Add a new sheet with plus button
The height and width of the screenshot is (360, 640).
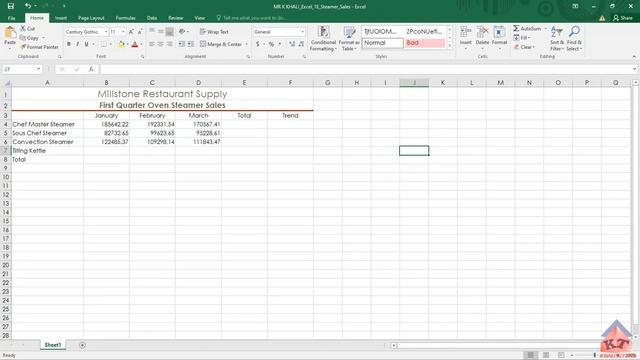[x=82, y=345]
